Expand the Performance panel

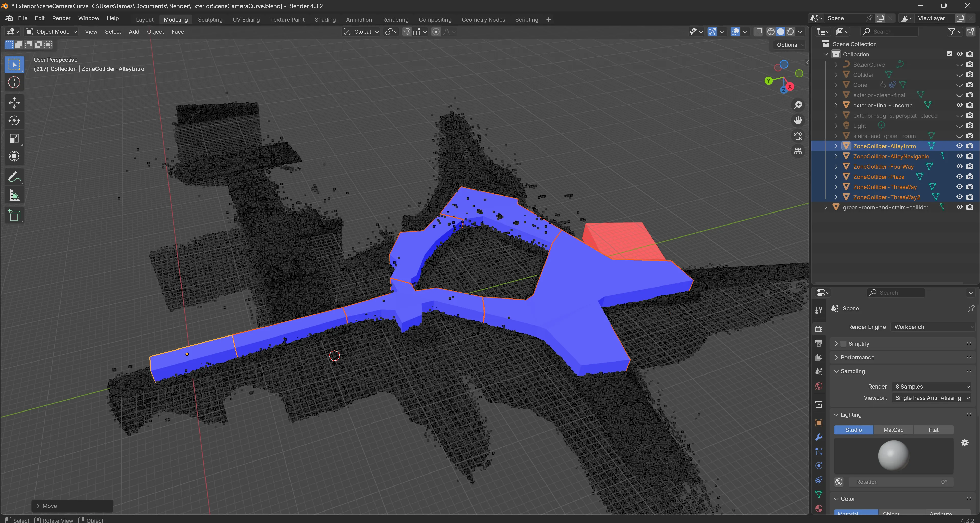(x=857, y=357)
